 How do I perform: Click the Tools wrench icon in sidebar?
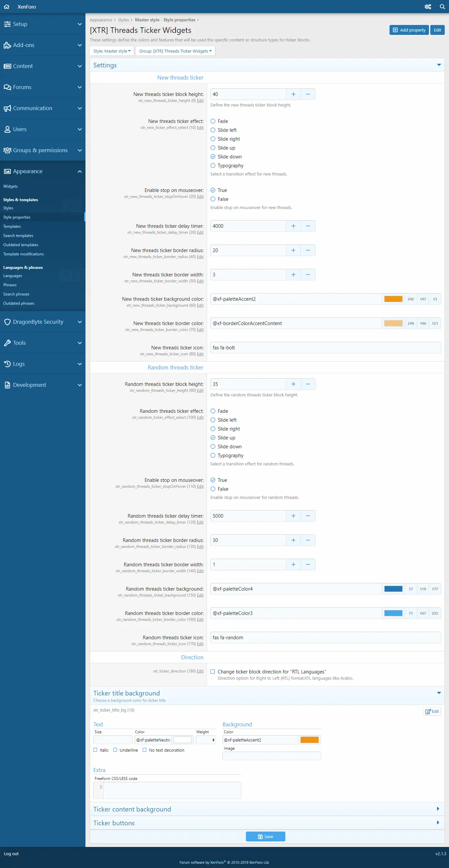coord(7,343)
